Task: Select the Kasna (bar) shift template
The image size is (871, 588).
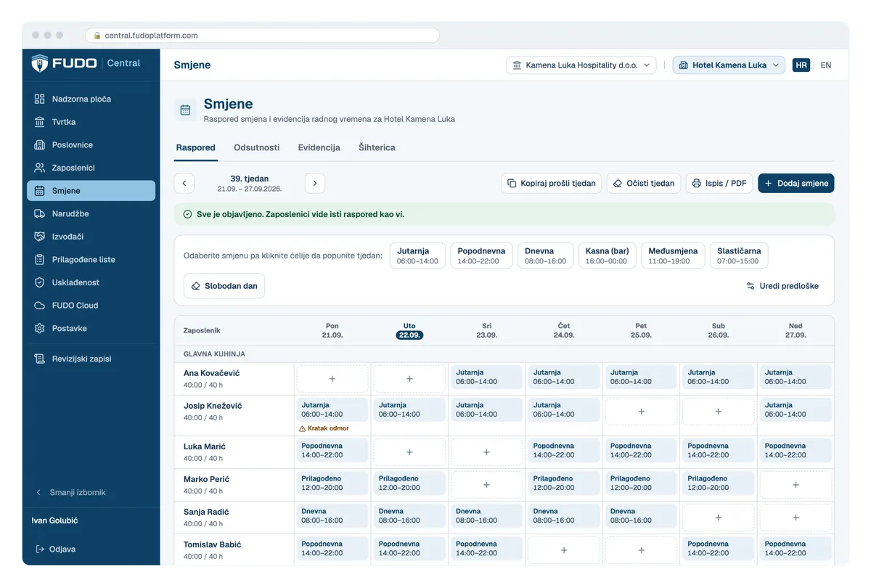Action: click(x=608, y=256)
